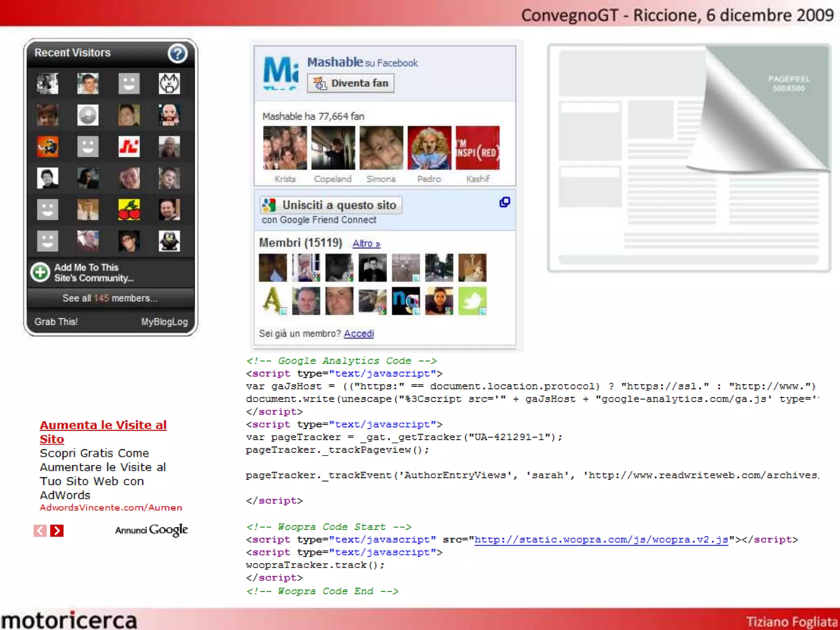
Task: Click Krista's fan photo thumbnail
Action: [x=285, y=148]
